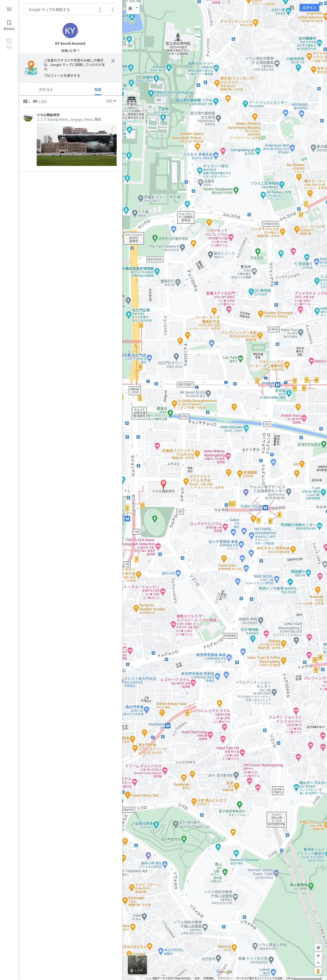Open the hamburger main menu
The image size is (327, 980).
9,9
